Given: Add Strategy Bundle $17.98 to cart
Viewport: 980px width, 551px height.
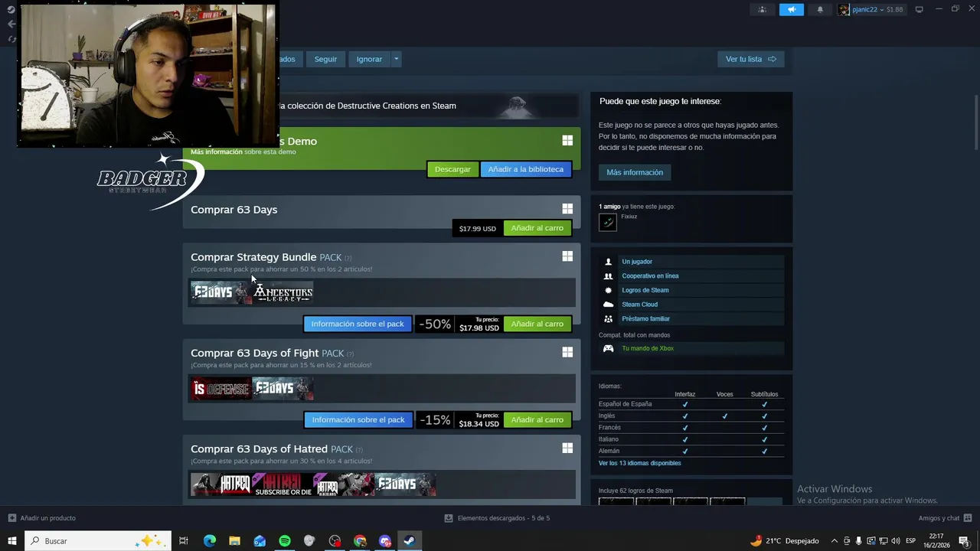Looking at the screenshot, I should [x=537, y=324].
